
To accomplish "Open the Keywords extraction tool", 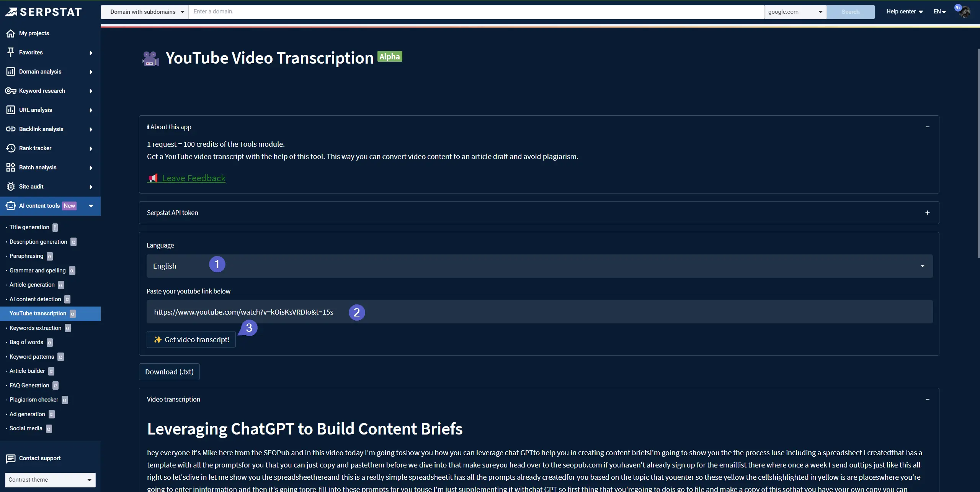I will [35, 328].
